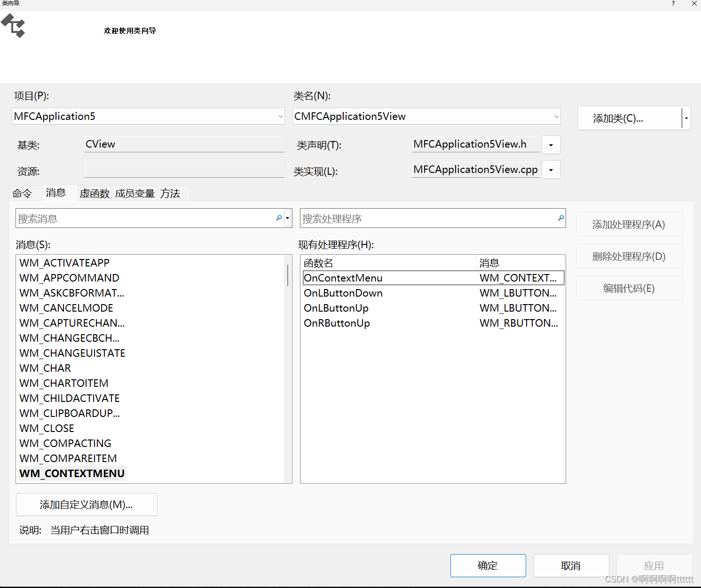The width and height of the screenshot is (701, 588).
Task: Click the magnifier icon in the handler search box
Action: point(560,218)
